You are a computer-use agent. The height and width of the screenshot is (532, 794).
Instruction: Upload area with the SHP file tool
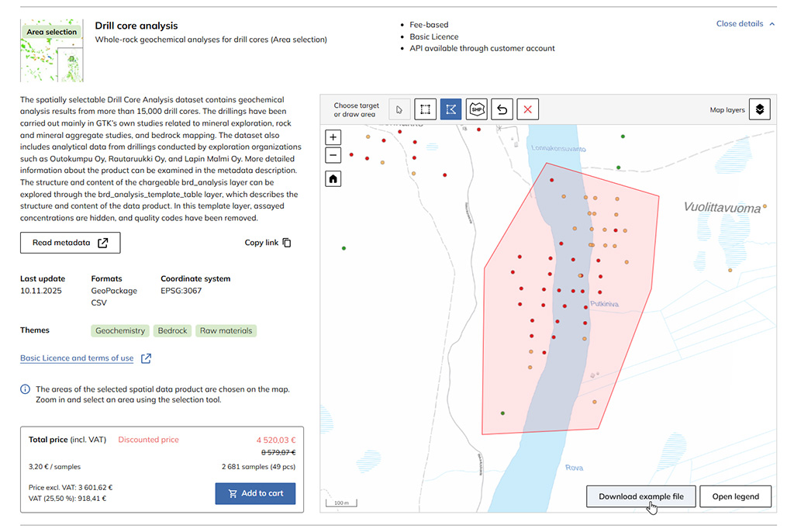(x=476, y=109)
